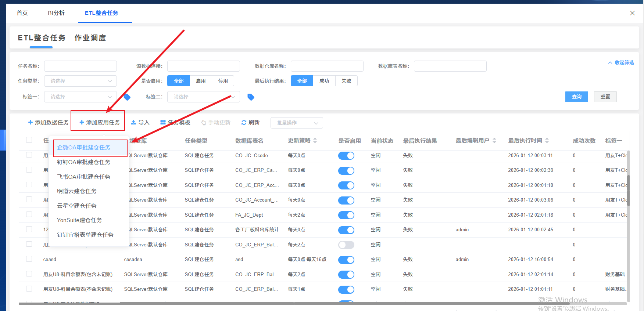Open 任务模板 from the toolbar

175,122
